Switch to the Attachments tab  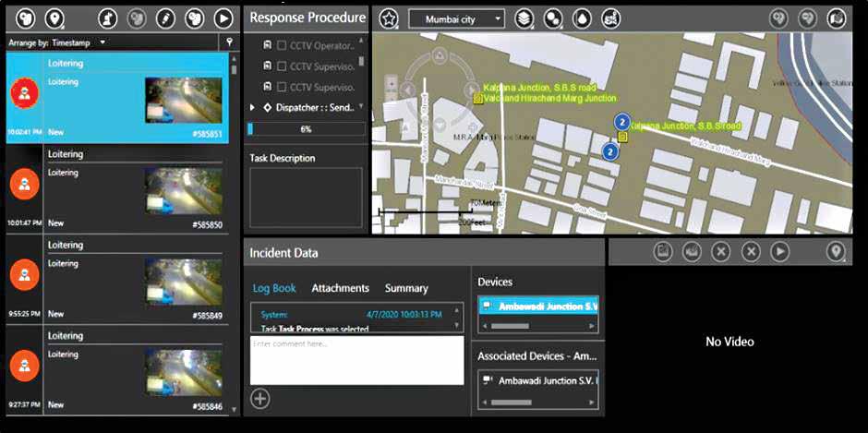340,288
